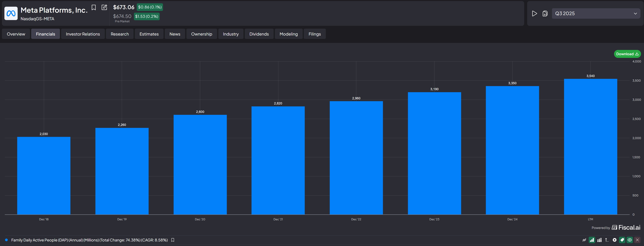Click the blue series color dot in legend

pos(7,240)
